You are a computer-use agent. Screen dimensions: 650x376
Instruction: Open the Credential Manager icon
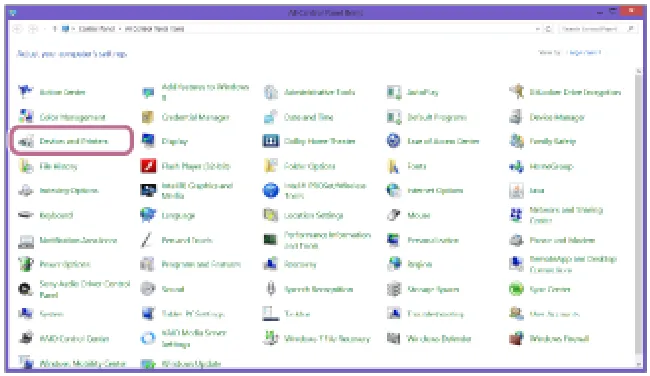[x=148, y=117]
